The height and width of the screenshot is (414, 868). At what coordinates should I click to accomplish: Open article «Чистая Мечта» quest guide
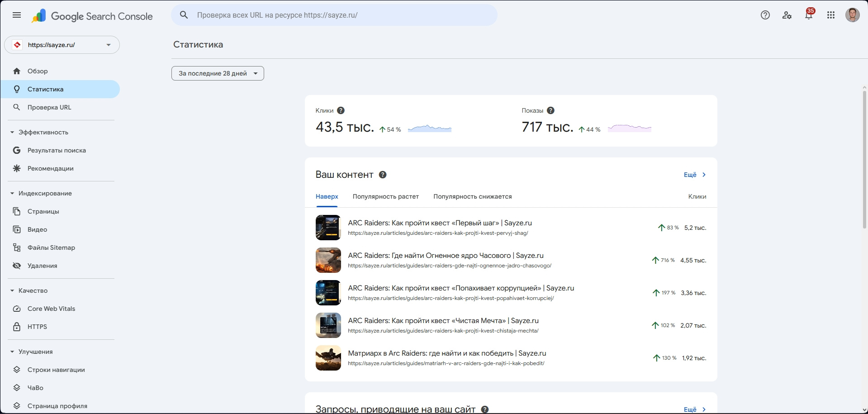pyautogui.click(x=443, y=321)
